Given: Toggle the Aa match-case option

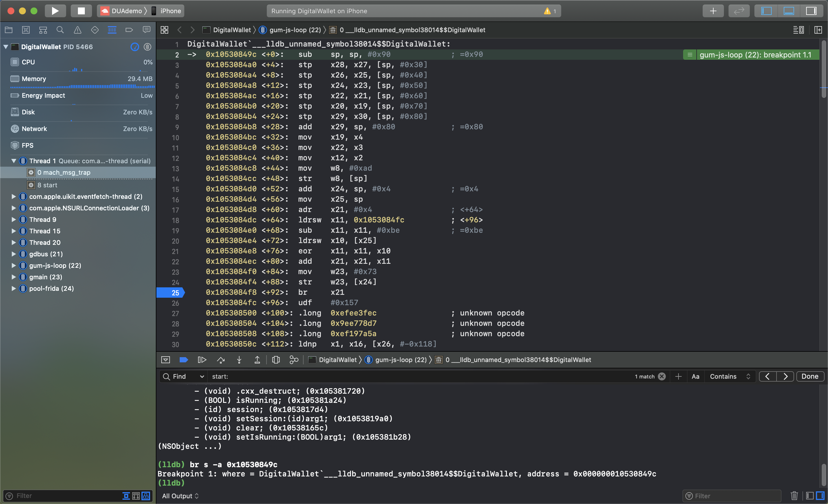Looking at the screenshot, I should tap(695, 376).
